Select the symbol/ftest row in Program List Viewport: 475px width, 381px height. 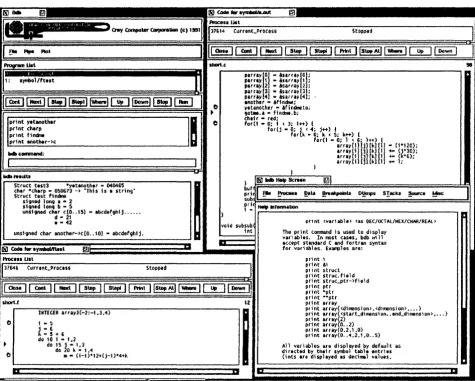point(100,81)
